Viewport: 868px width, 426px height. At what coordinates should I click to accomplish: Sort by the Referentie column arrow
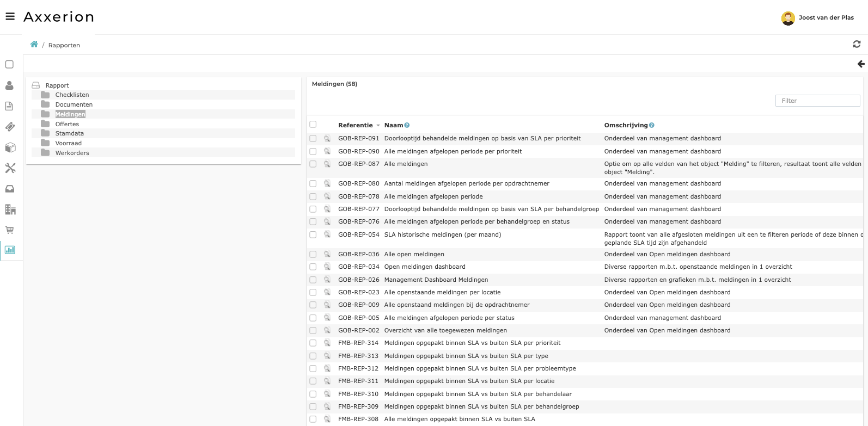point(378,126)
